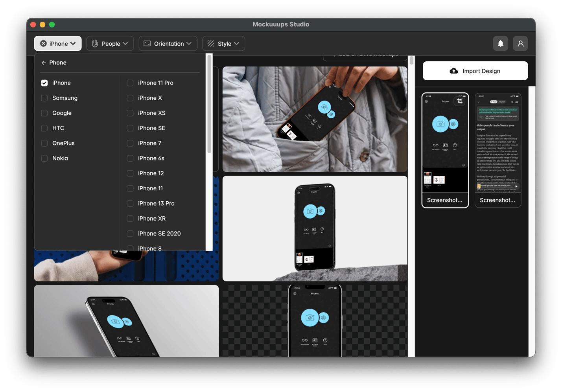Click the Orientation rectangle icon
The height and width of the screenshot is (392, 562).
click(x=147, y=44)
